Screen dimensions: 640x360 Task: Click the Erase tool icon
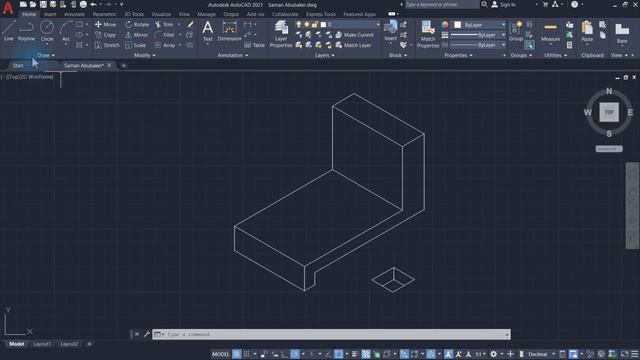[190, 24]
